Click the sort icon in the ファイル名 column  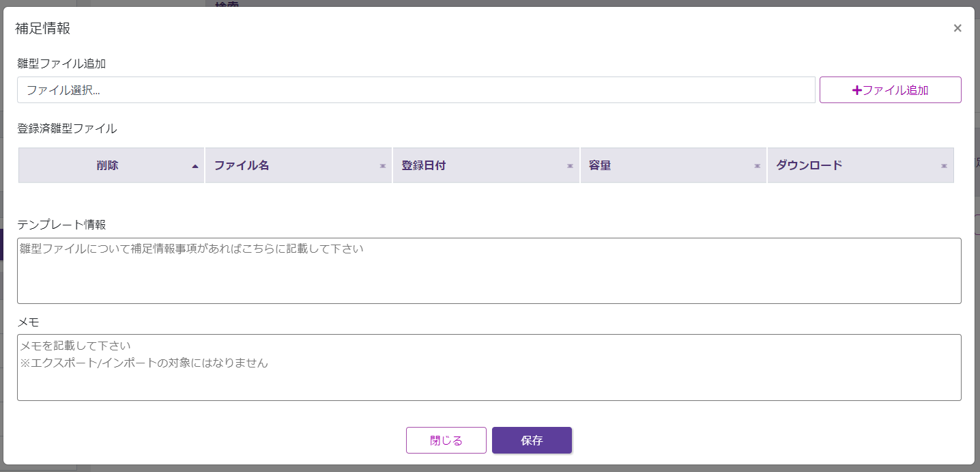(383, 166)
